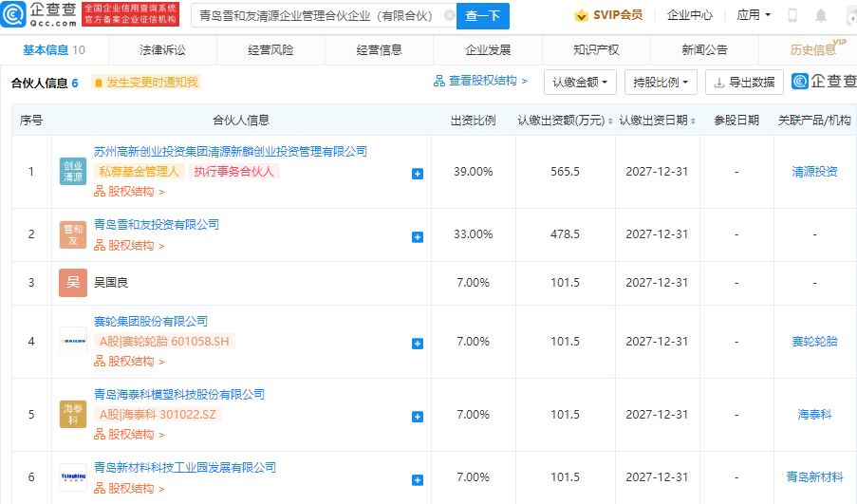Open 股权结构 under 青岛新材料科技工业园
857x504 pixels.
(129, 489)
